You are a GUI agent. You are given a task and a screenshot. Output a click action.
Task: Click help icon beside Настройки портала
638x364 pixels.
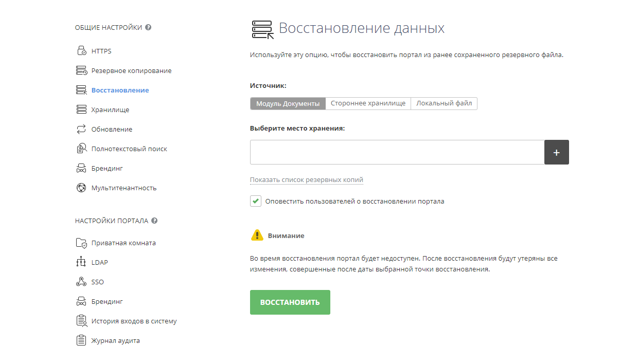coord(154,221)
